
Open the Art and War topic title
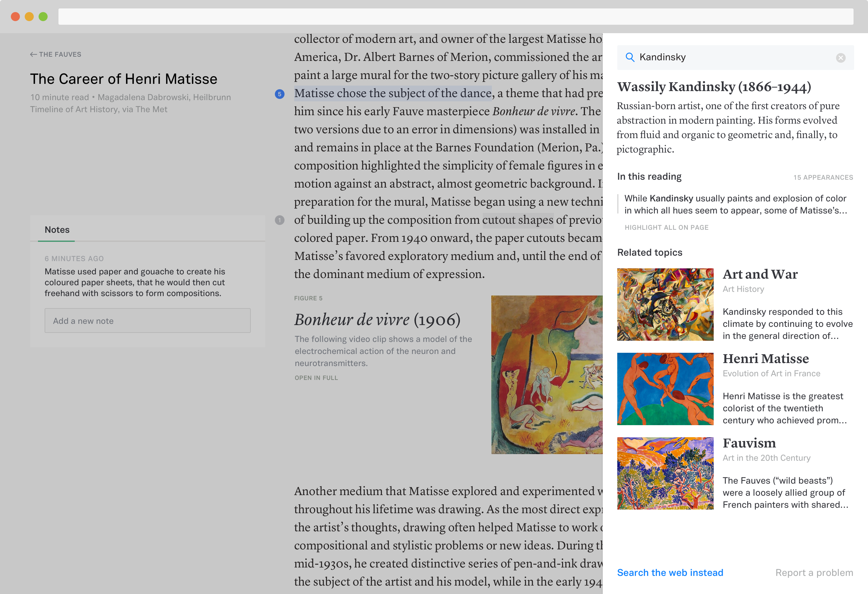point(760,274)
